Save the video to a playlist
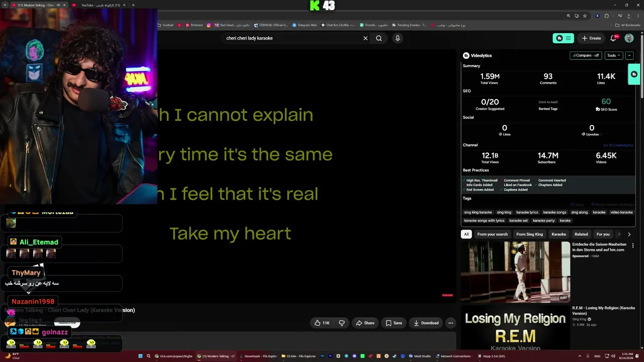644x362 pixels. pyautogui.click(x=393, y=323)
